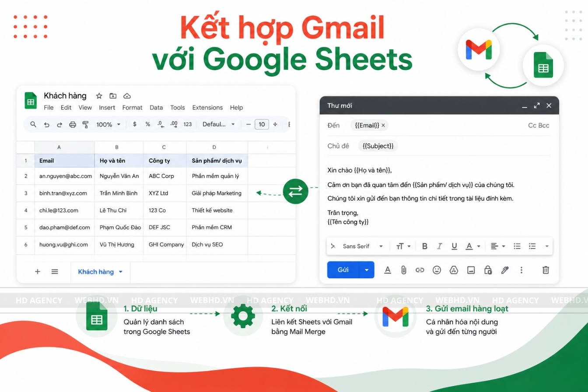Toggle confidential mode lock icon

pyautogui.click(x=488, y=270)
